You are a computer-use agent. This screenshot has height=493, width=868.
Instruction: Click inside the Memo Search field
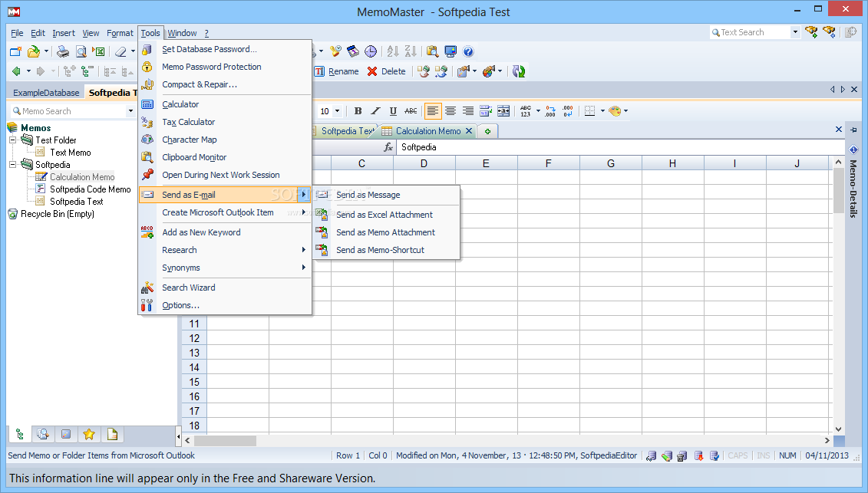(x=69, y=111)
